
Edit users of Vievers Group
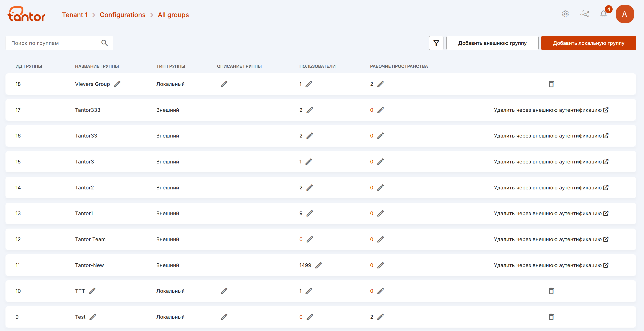pyautogui.click(x=309, y=84)
